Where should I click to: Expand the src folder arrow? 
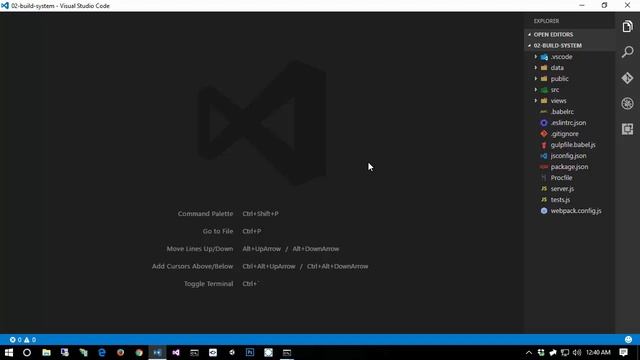tap(536, 90)
